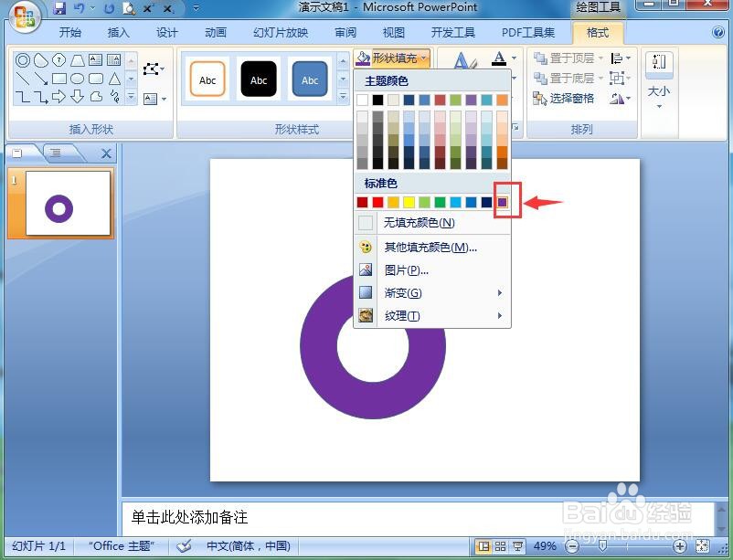Open the 置于顶层 dropdown arrow
The height and width of the screenshot is (560, 733).
click(x=600, y=58)
